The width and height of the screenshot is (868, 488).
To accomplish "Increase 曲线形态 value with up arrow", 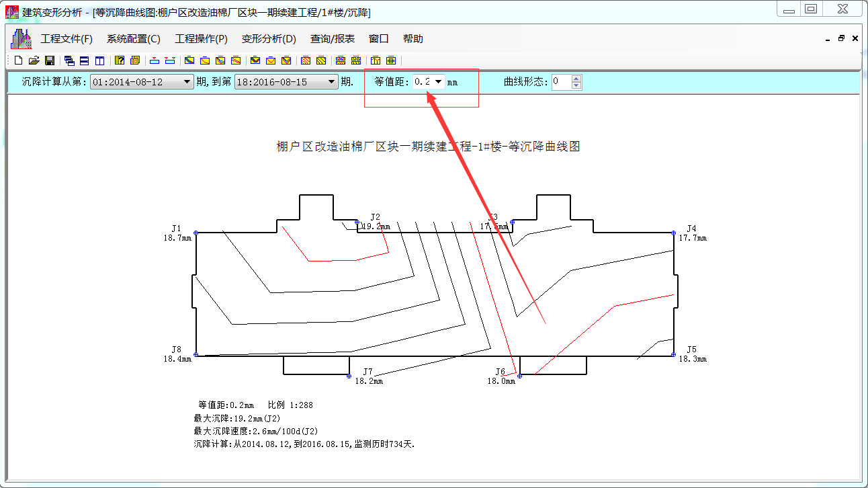I will pos(576,79).
